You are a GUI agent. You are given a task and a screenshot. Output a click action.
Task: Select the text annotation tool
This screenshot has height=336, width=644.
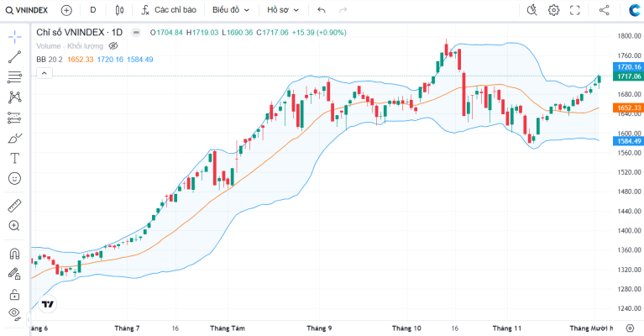(x=14, y=158)
